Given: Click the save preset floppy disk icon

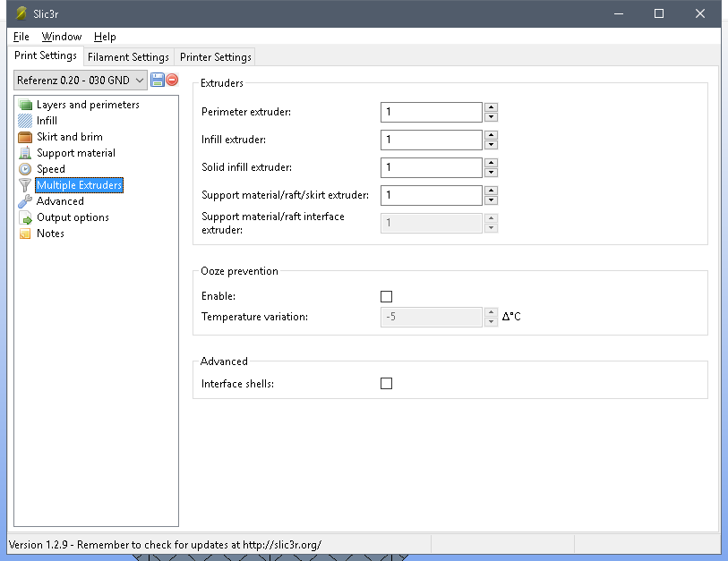Looking at the screenshot, I should pyautogui.click(x=158, y=80).
